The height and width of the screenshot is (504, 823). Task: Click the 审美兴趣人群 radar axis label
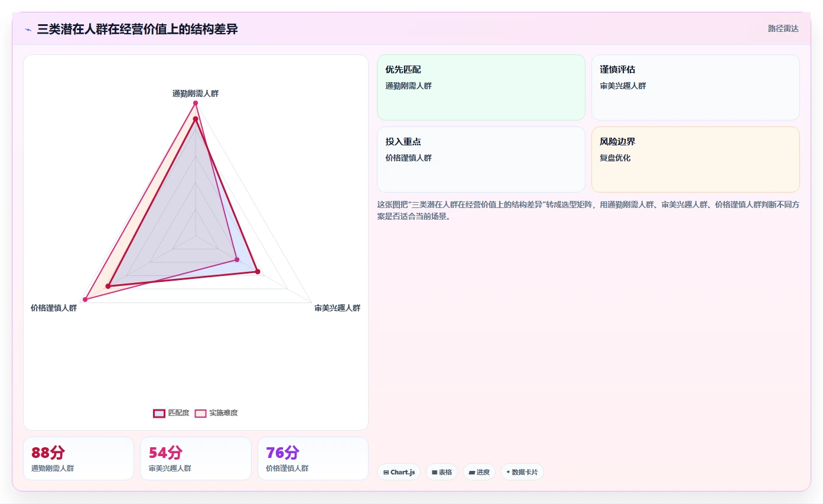337,308
